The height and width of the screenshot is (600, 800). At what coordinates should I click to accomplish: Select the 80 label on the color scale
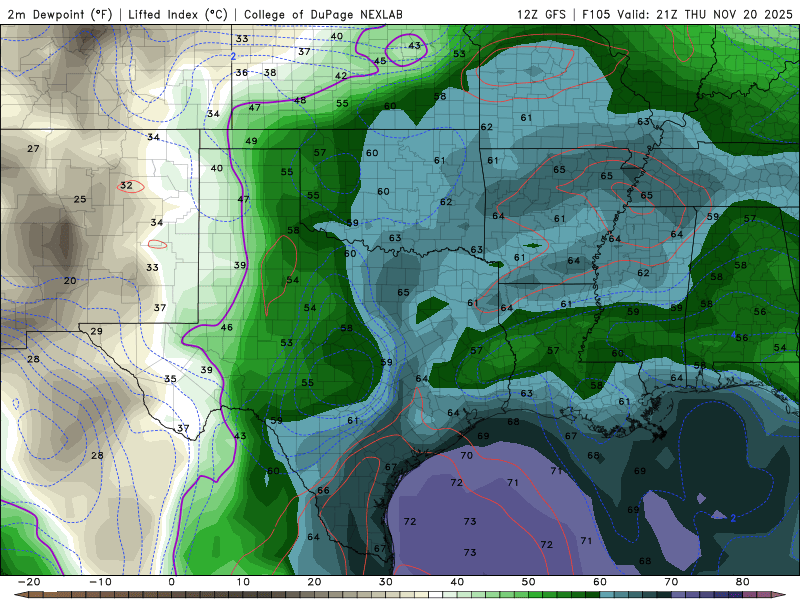point(743,582)
